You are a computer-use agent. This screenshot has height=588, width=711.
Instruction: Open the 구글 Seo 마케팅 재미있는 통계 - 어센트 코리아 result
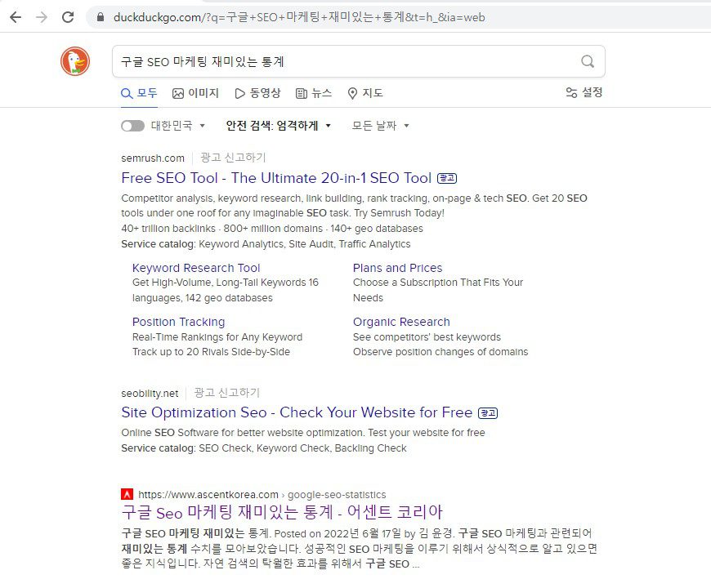tap(282, 512)
